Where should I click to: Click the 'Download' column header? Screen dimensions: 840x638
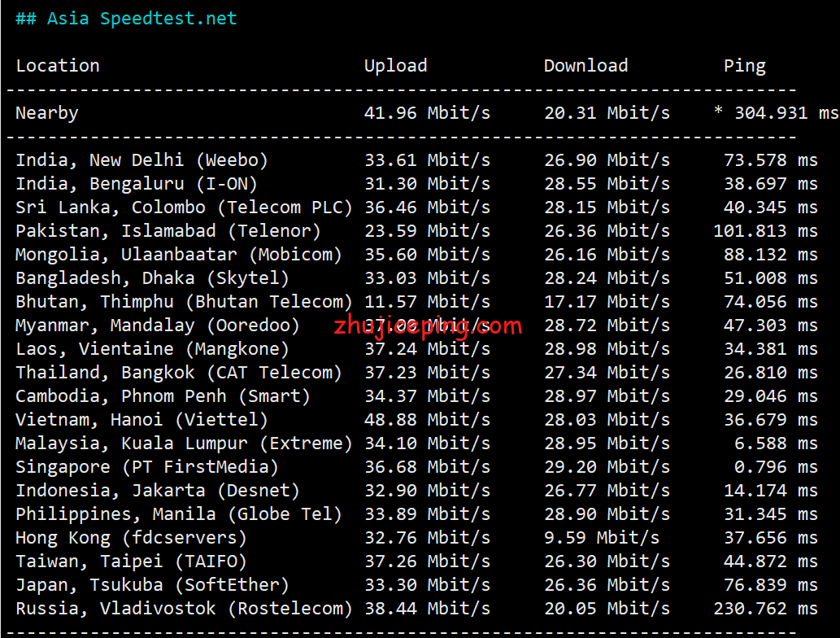[585, 66]
